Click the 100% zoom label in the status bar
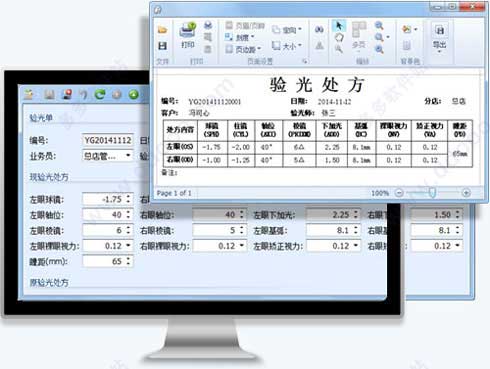490x369 pixels. [380, 193]
